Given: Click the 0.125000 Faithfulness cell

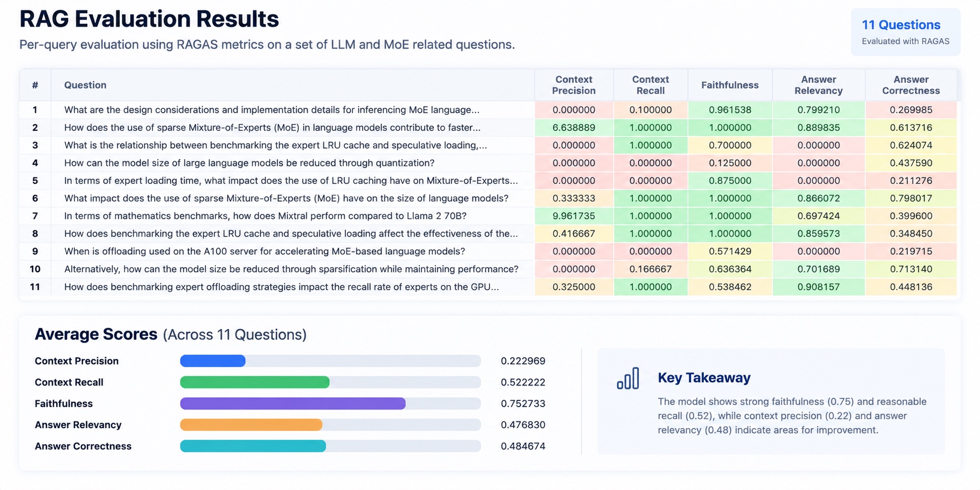Looking at the screenshot, I should pos(730,163).
